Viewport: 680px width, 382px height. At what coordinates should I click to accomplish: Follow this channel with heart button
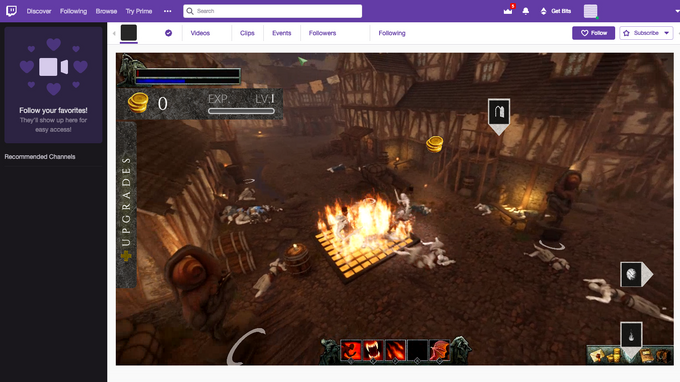click(x=593, y=33)
